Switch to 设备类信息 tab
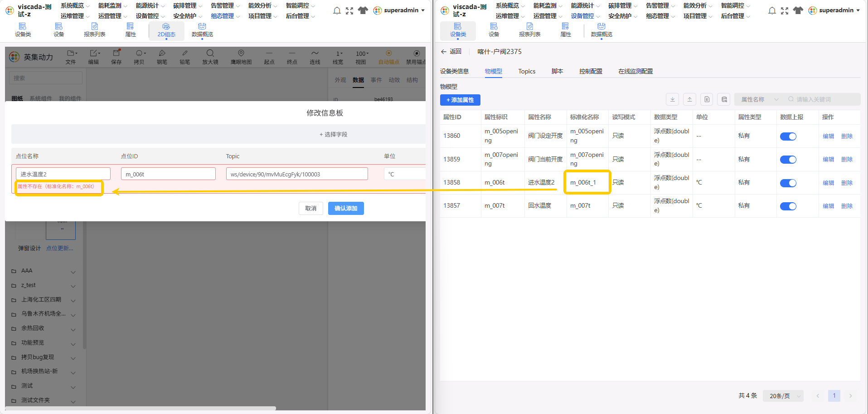Image resolution: width=868 pixels, height=414 pixels. (x=454, y=71)
